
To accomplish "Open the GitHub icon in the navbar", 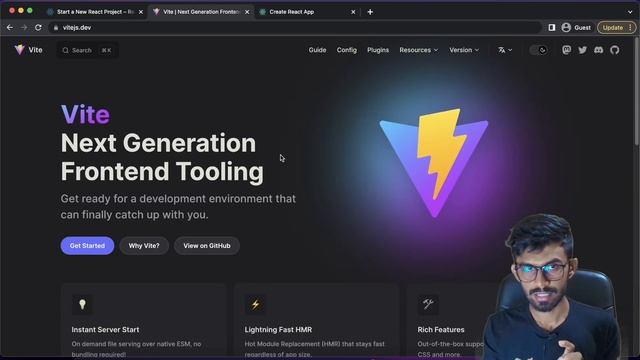I will (x=615, y=50).
